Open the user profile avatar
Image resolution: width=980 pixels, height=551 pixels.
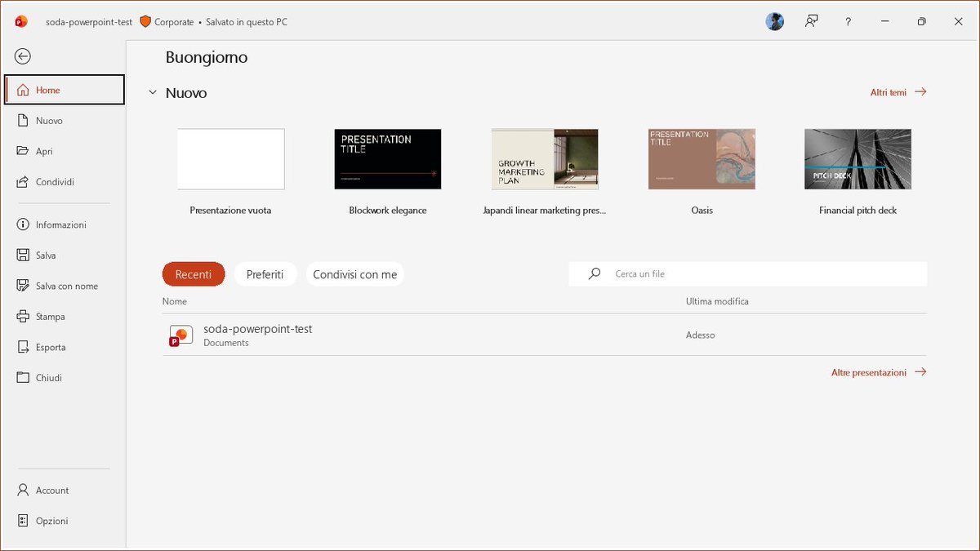point(775,22)
